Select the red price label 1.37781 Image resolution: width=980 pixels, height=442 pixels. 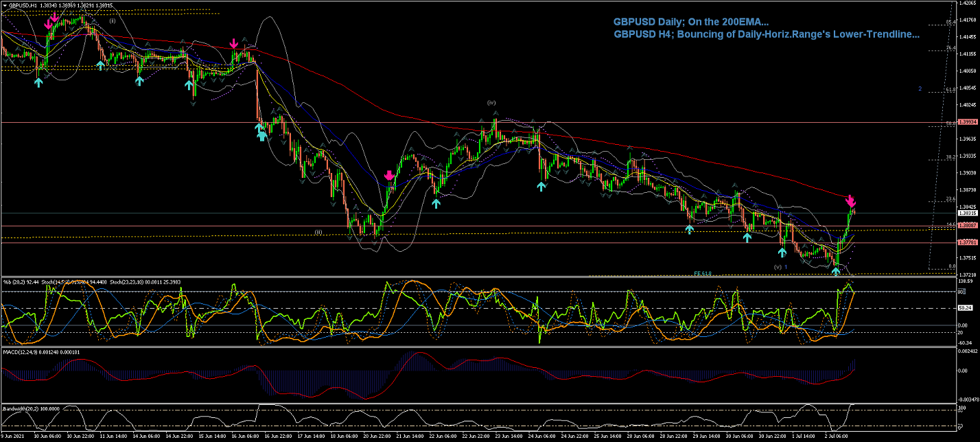[x=967, y=242]
